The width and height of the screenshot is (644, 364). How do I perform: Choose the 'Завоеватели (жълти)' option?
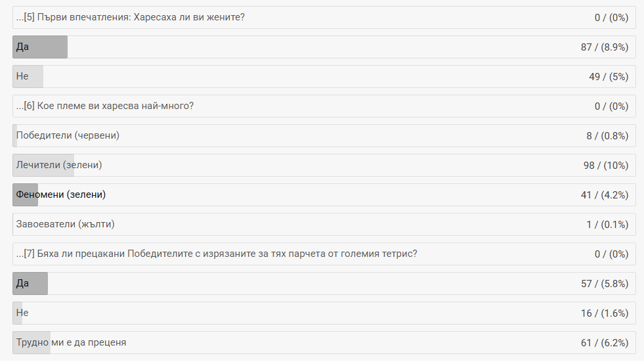[x=66, y=225]
